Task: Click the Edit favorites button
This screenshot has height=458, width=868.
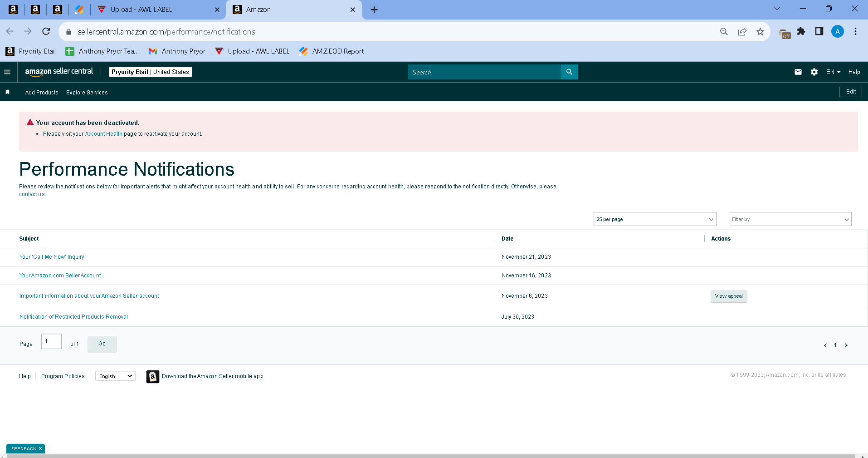Action: tap(851, 92)
